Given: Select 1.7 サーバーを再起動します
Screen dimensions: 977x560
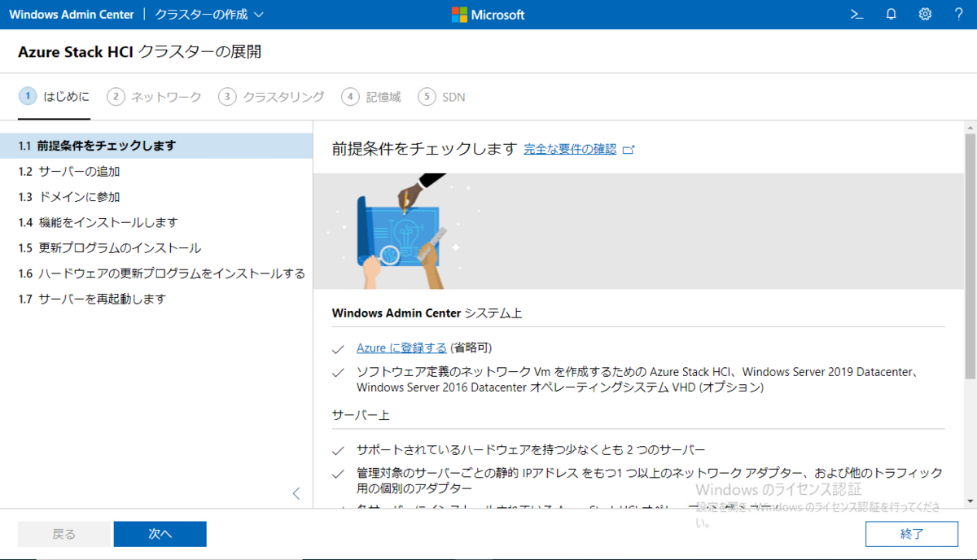Looking at the screenshot, I should point(156,299).
